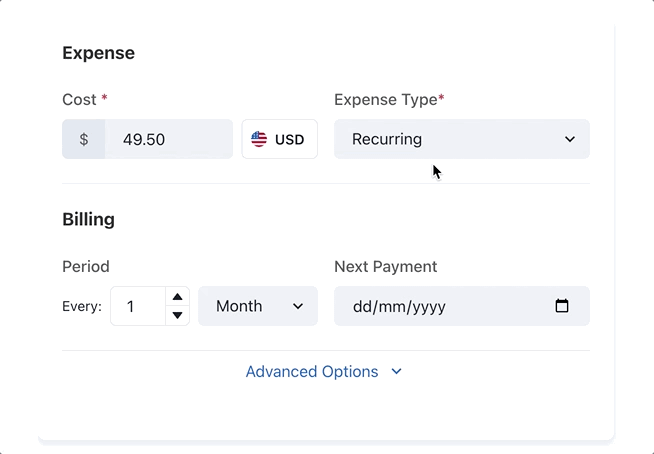Click the Expense Type dropdown chevron
Image resolution: width=654 pixels, height=454 pixels.
[x=570, y=139]
